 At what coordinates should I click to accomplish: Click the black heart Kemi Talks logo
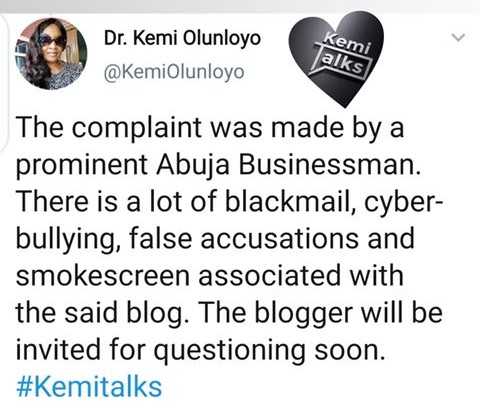(336, 59)
